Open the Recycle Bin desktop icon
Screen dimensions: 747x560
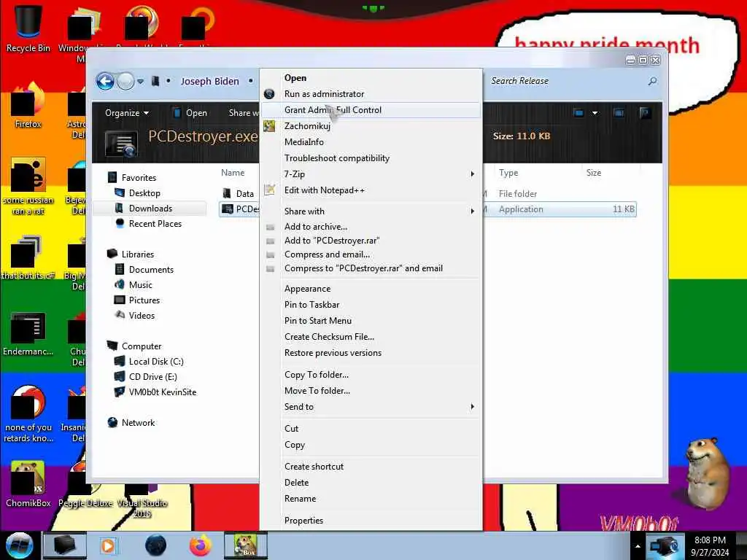[28, 28]
